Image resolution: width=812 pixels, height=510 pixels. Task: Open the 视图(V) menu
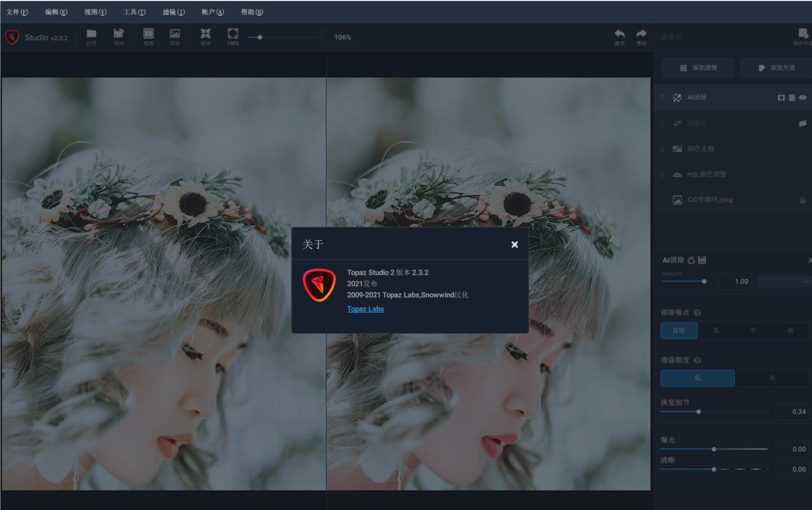[96, 12]
